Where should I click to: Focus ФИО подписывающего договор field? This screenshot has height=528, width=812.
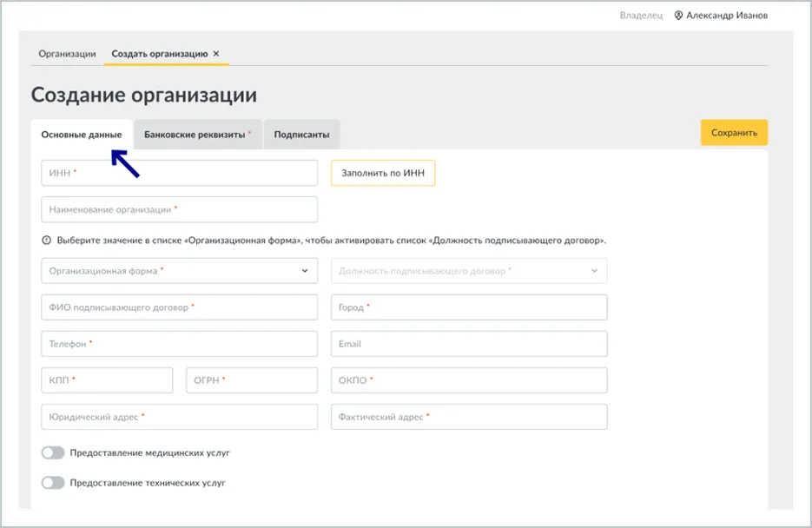click(x=179, y=307)
